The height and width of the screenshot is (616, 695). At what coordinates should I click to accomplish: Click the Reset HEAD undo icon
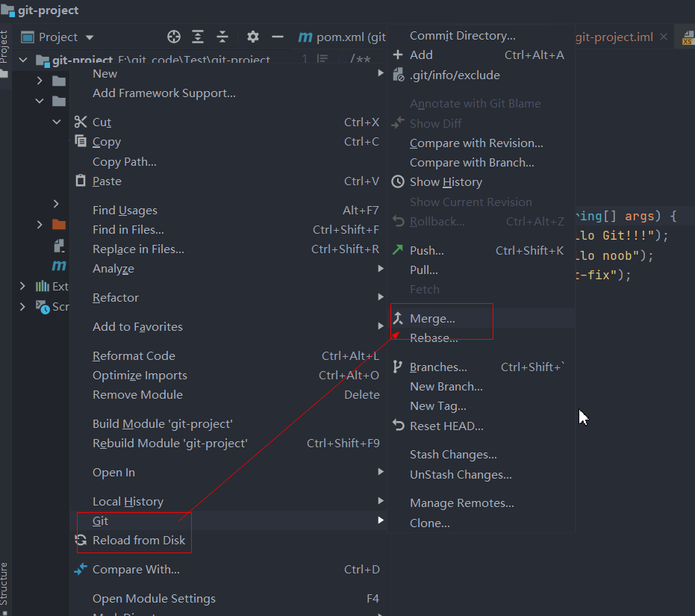399,426
